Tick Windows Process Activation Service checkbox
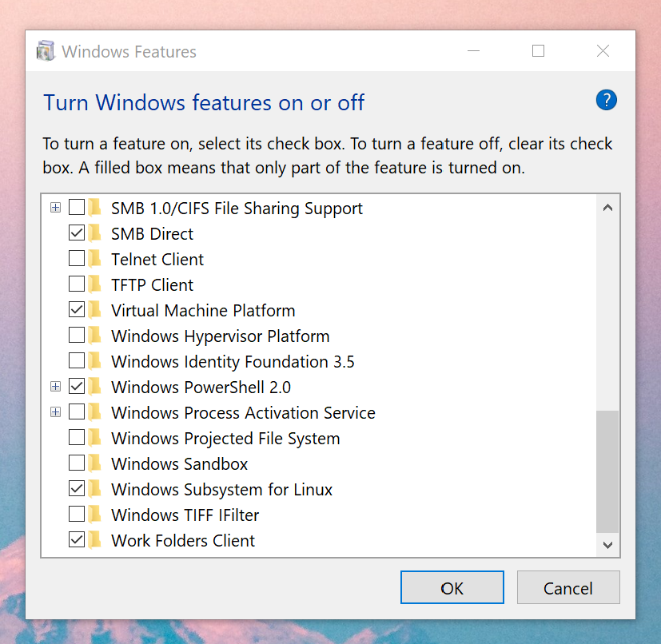This screenshot has height=644, width=661. point(77,412)
